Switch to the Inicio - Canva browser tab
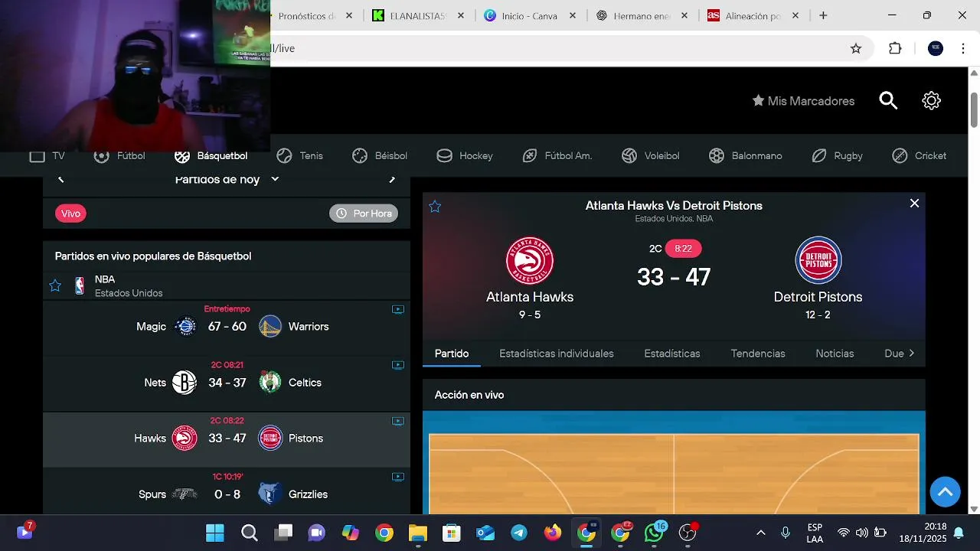Image resolution: width=980 pixels, height=551 pixels. pyautogui.click(x=530, y=15)
